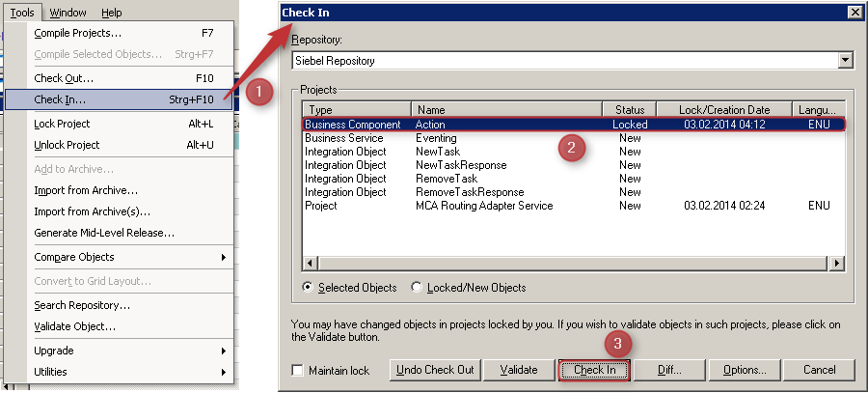Choose Lock Project from the menu
Image resolution: width=868 pixels, height=393 pixels.
(119, 124)
